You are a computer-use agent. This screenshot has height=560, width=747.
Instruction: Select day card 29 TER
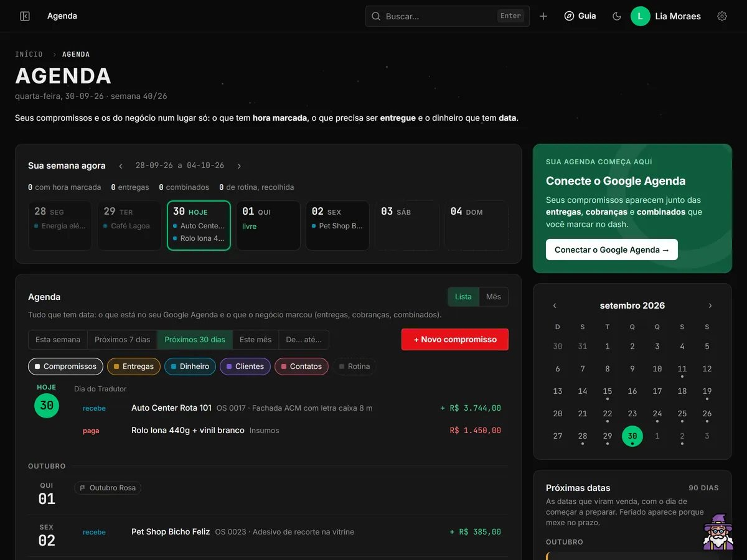129,225
